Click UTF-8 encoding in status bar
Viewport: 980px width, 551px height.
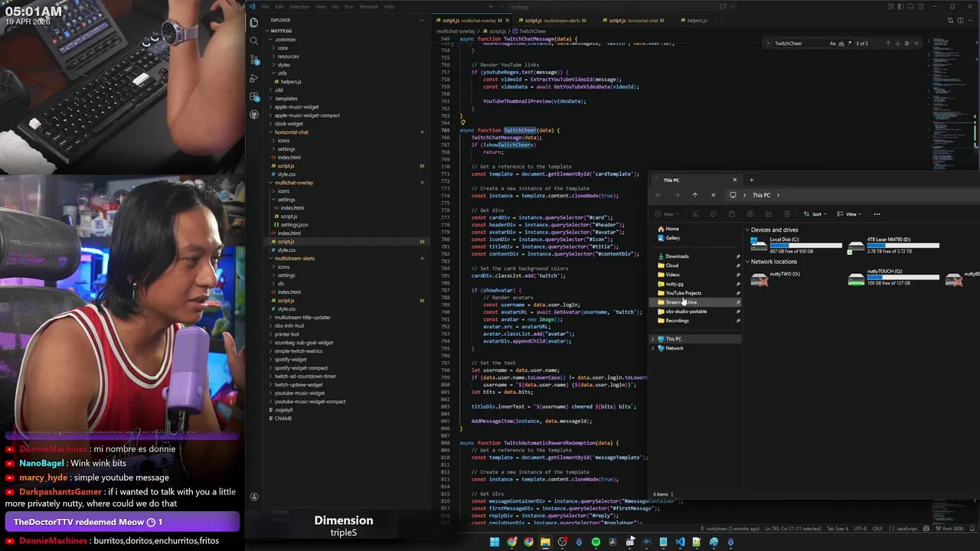click(860, 529)
